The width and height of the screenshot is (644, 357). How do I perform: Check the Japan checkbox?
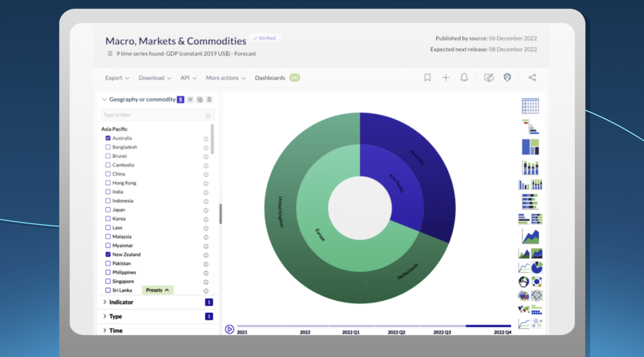pyautogui.click(x=108, y=210)
